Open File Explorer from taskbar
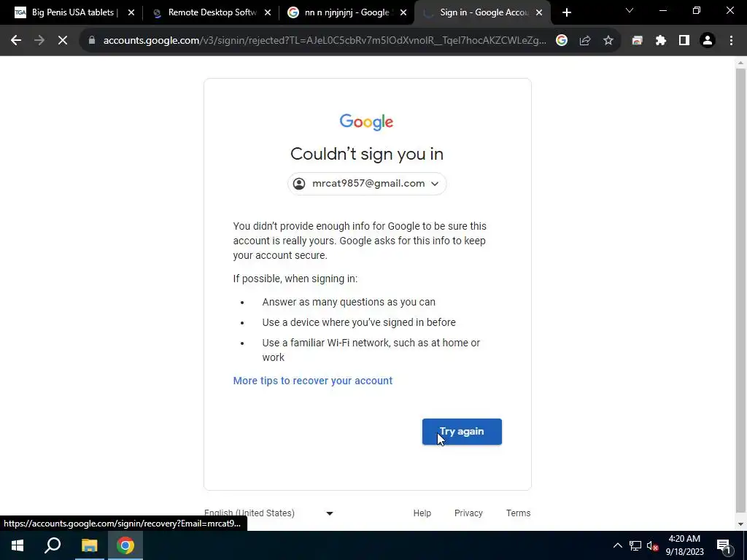Image resolution: width=747 pixels, height=560 pixels. click(89, 545)
